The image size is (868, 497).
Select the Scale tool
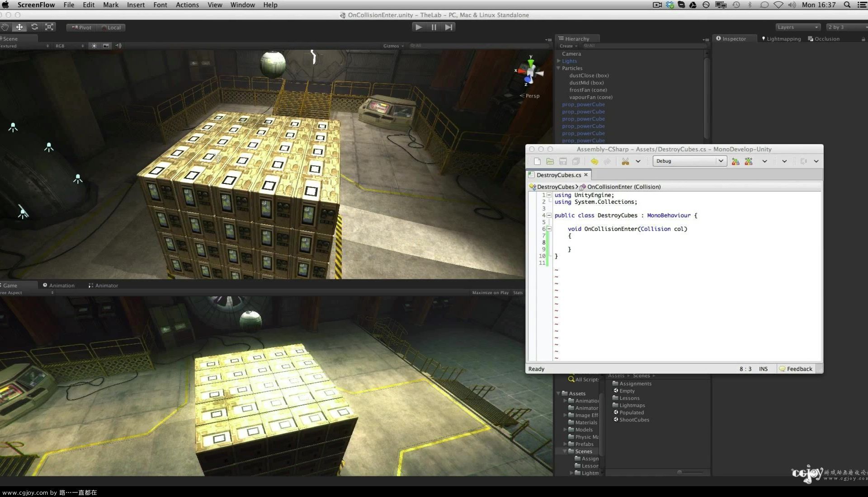[x=49, y=27]
